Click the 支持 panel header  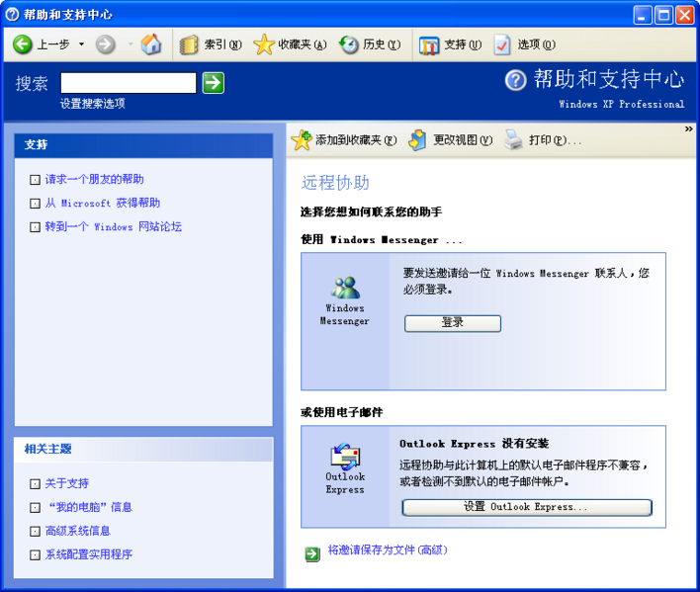[x=143, y=145]
